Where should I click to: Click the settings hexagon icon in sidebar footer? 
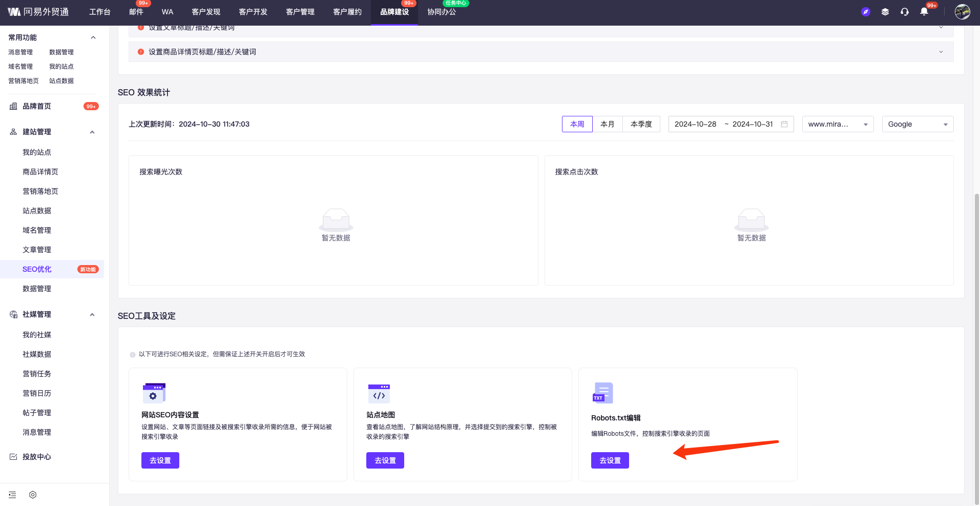tap(33, 495)
